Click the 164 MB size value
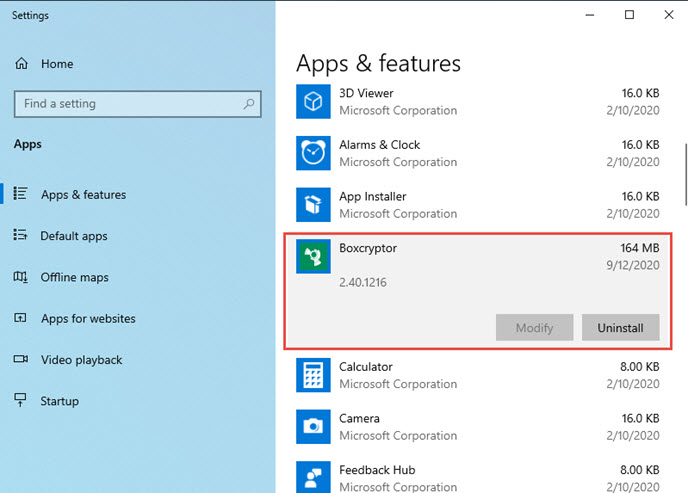Viewport: 688px width, 493px height. coord(639,248)
